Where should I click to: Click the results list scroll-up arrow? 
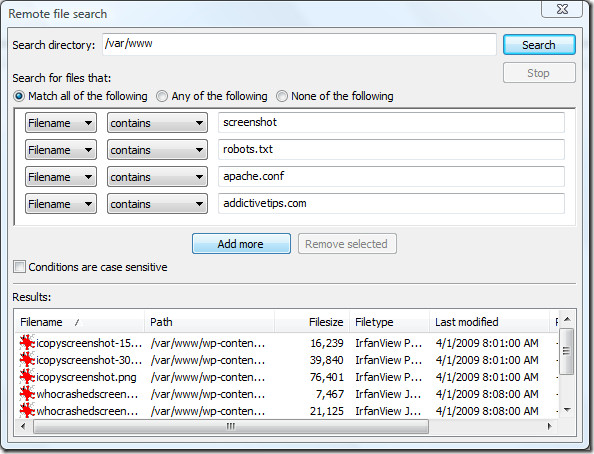click(567, 319)
